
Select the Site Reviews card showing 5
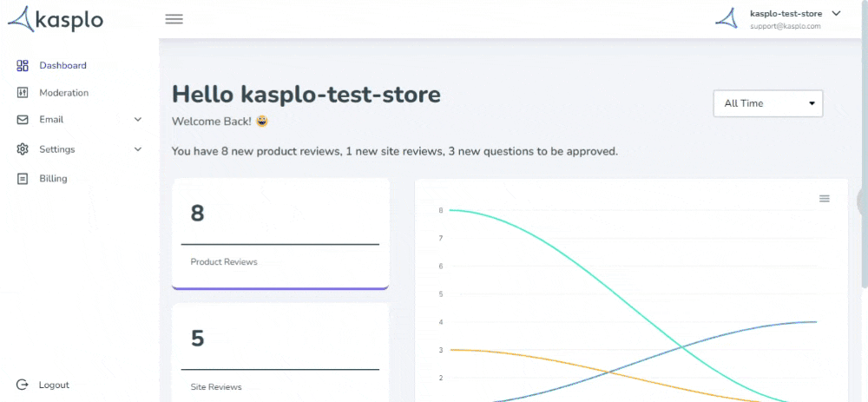[280, 353]
